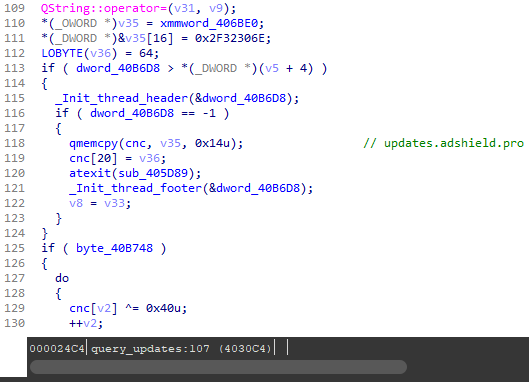Click atexit on line 120
Image resolution: width=529 pixels, height=382 pixels.
click(x=90, y=173)
